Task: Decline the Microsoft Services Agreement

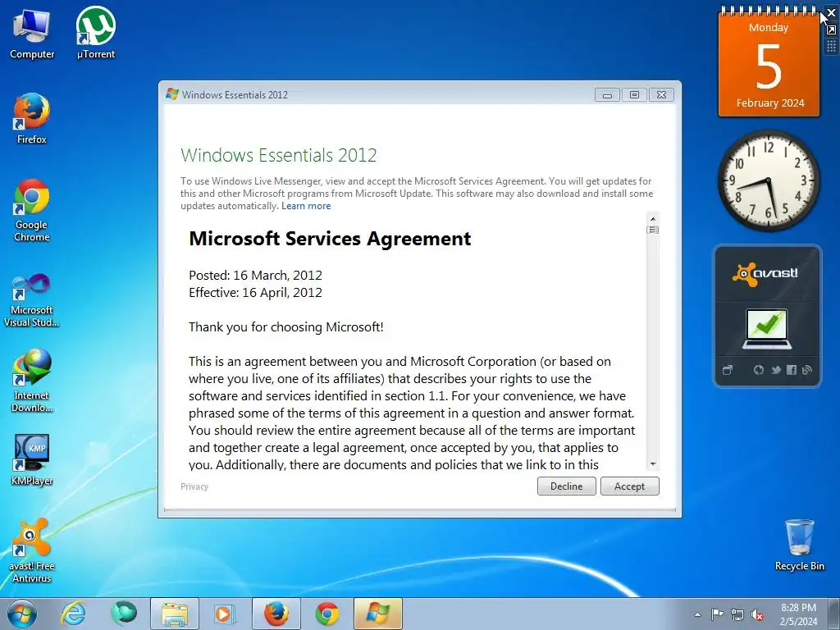Action: [566, 486]
